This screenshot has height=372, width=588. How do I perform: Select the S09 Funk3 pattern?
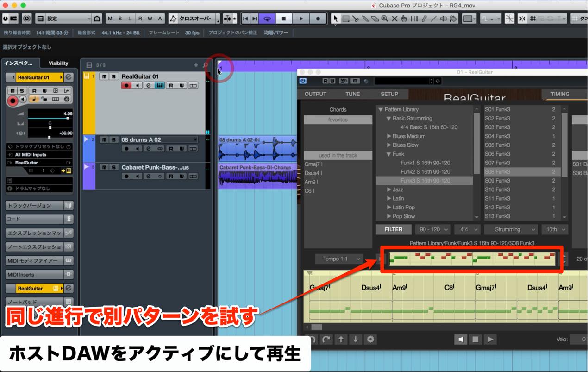click(522, 181)
